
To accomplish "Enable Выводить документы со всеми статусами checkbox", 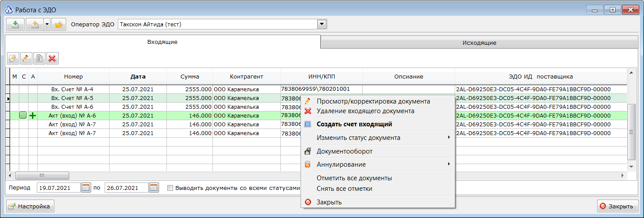I will coord(170,188).
